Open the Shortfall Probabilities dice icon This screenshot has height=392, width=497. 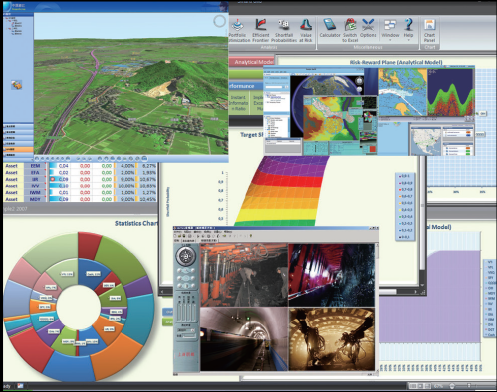pos(284,30)
